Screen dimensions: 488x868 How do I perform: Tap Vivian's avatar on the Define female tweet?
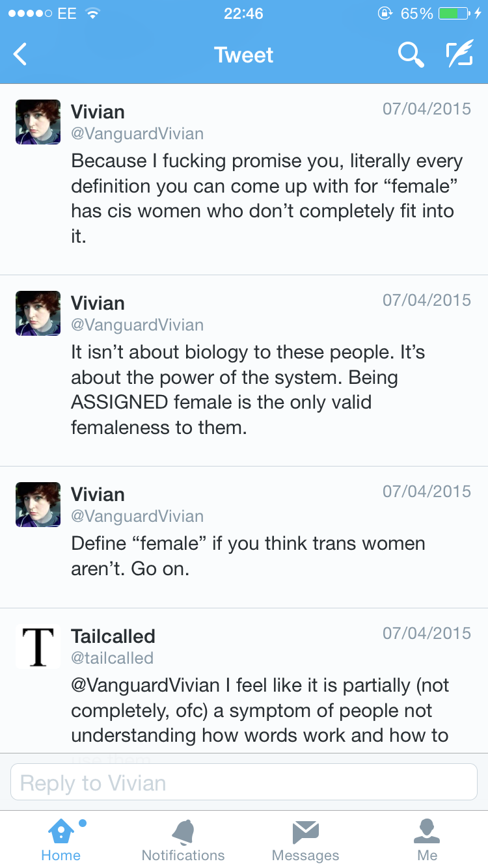[x=38, y=504]
